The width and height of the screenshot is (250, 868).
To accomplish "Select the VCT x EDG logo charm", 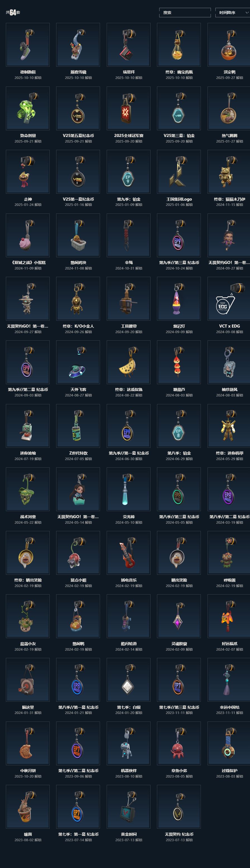I will tap(229, 299).
